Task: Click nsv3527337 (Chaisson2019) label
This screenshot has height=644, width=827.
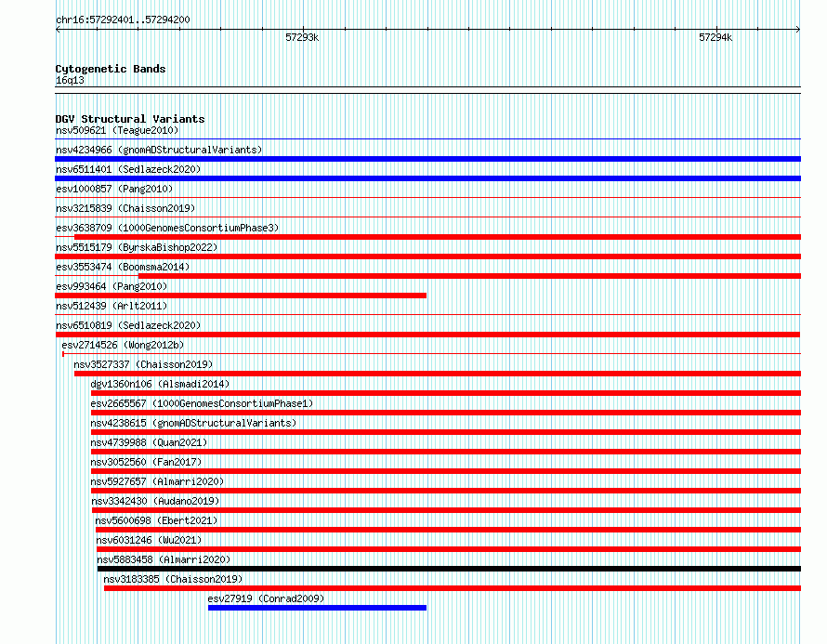Action: click(x=143, y=364)
